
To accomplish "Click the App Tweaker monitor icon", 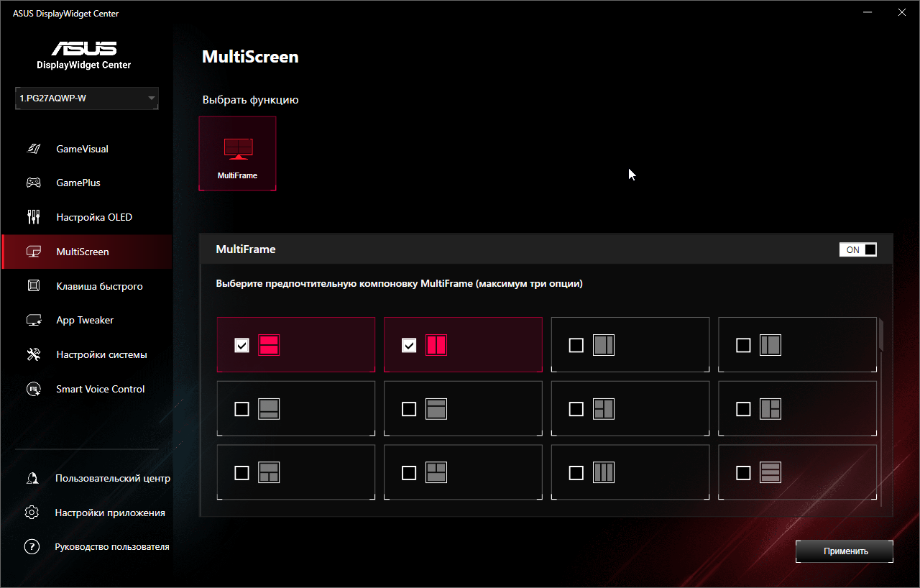I will (x=33, y=321).
